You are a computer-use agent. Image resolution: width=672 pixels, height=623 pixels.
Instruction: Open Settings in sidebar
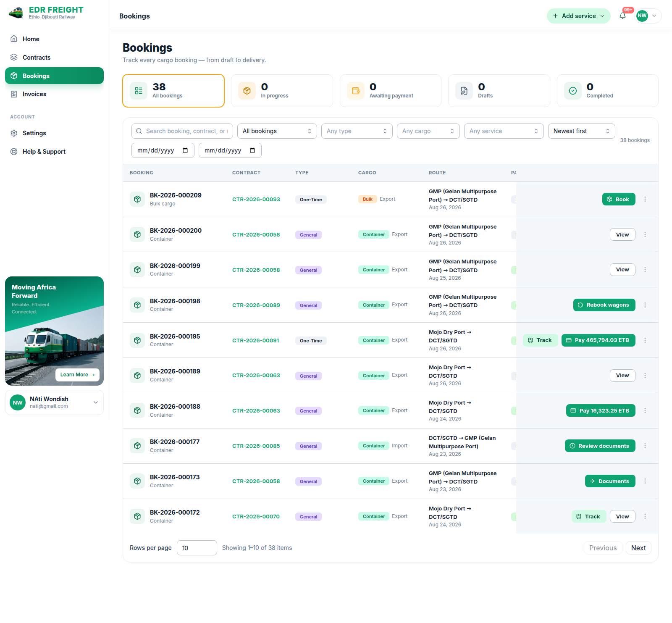tap(54, 133)
